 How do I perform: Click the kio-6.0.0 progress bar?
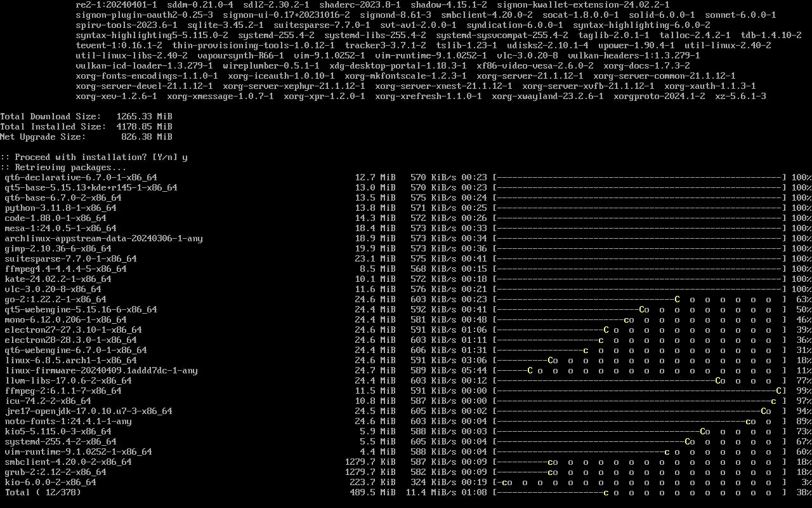(639, 482)
